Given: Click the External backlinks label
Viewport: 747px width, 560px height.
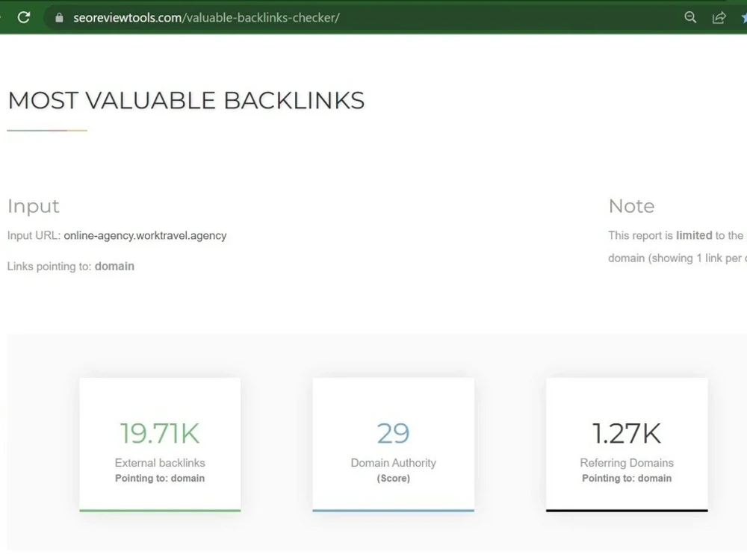Looking at the screenshot, I should click(x=160, y=463).
